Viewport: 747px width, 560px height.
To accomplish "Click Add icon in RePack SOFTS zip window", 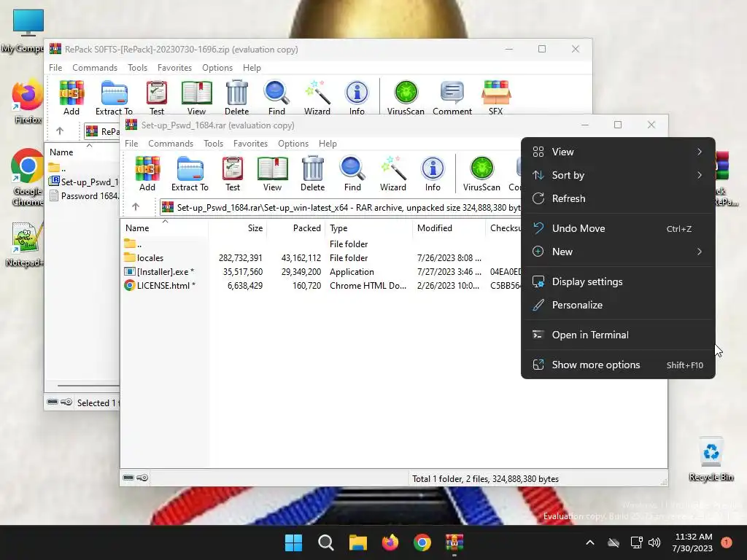I will [71, 98].
